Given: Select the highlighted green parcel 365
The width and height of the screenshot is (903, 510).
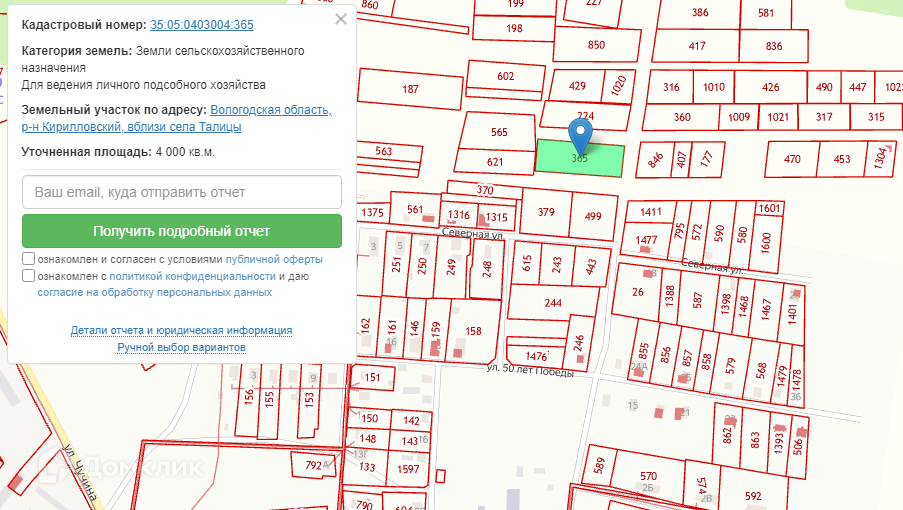Looking at the screenshot, I should (580, 158).
